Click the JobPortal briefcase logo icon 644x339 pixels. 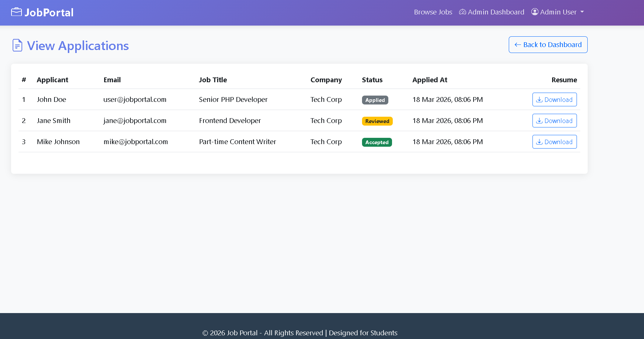point(16,12)
